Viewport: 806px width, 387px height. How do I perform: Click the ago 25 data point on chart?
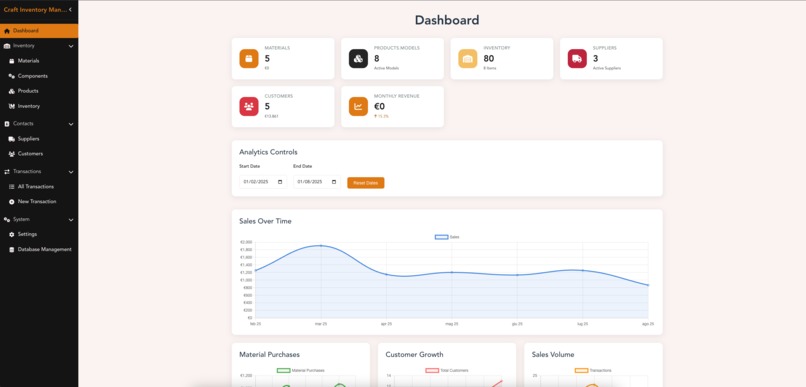[648, 285]
